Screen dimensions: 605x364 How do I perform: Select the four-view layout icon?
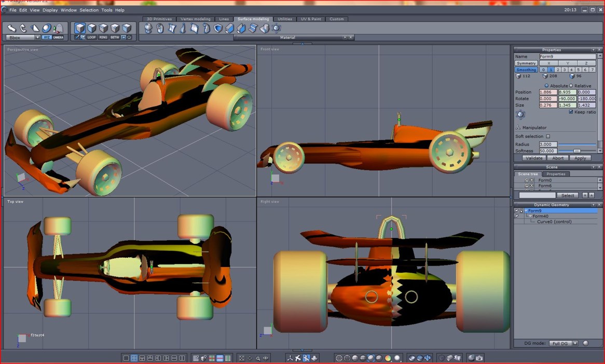[x=134, y=358]
